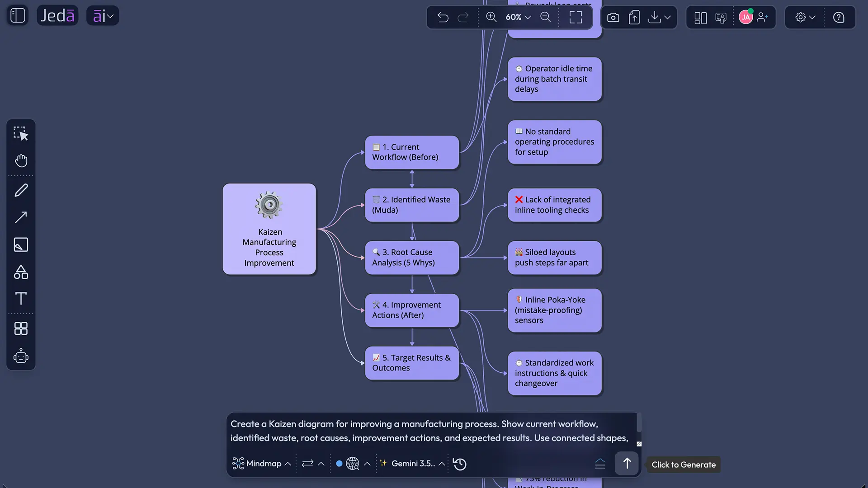Invite a collaborator with add-user icon
Screen dimensions: 868x488
point(763,18)
